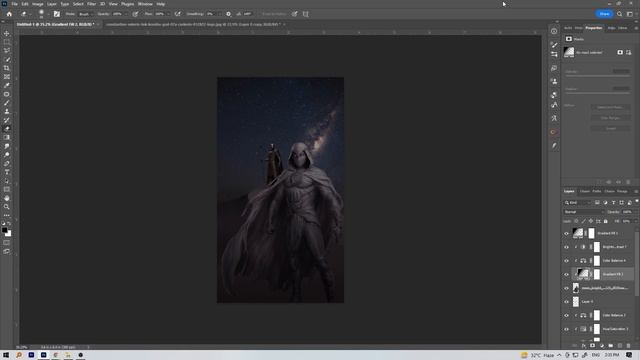Click add layer mask icon at panel bottom
The image size is (640, 360).
[x=593, y=346]
